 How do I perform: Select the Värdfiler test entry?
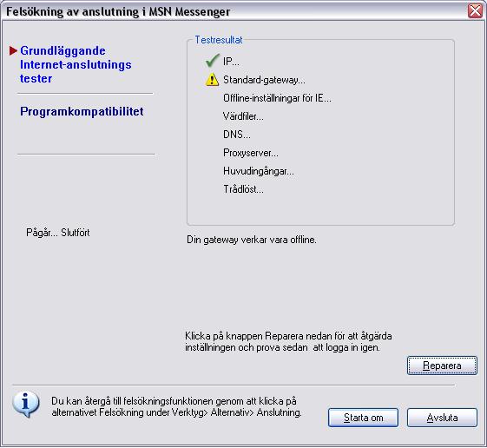point(243,116)
